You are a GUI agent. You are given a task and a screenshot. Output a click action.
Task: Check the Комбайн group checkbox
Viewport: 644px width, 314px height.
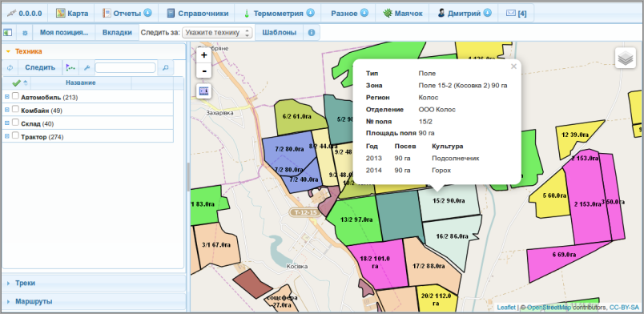[15, 110]
